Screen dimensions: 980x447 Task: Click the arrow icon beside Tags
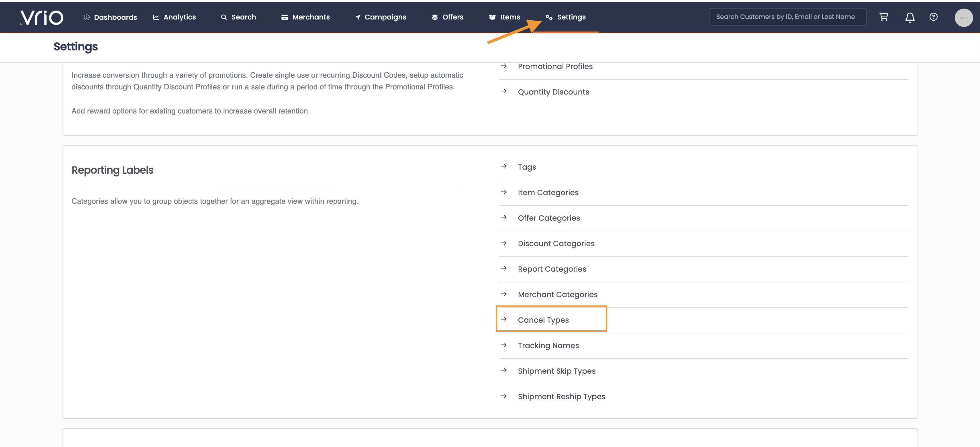[504, 166]
